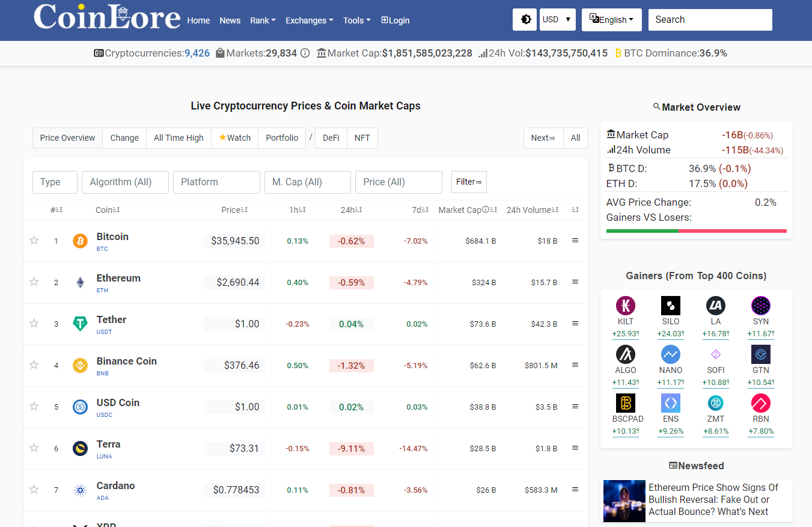Screen dimensions: 812x527
Task: Open the Bitcoin row menu icon
Action: (575, 241)
